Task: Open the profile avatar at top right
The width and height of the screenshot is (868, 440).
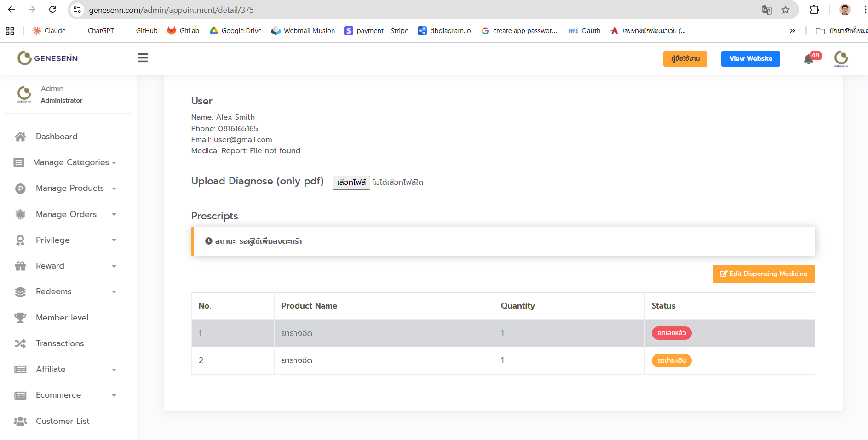Action: tap(841, 59)
